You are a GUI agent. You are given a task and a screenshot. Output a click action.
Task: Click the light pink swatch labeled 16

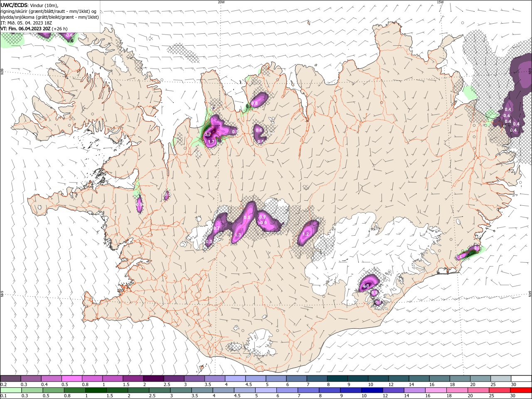pyautogui.click(x=436, y=390)
